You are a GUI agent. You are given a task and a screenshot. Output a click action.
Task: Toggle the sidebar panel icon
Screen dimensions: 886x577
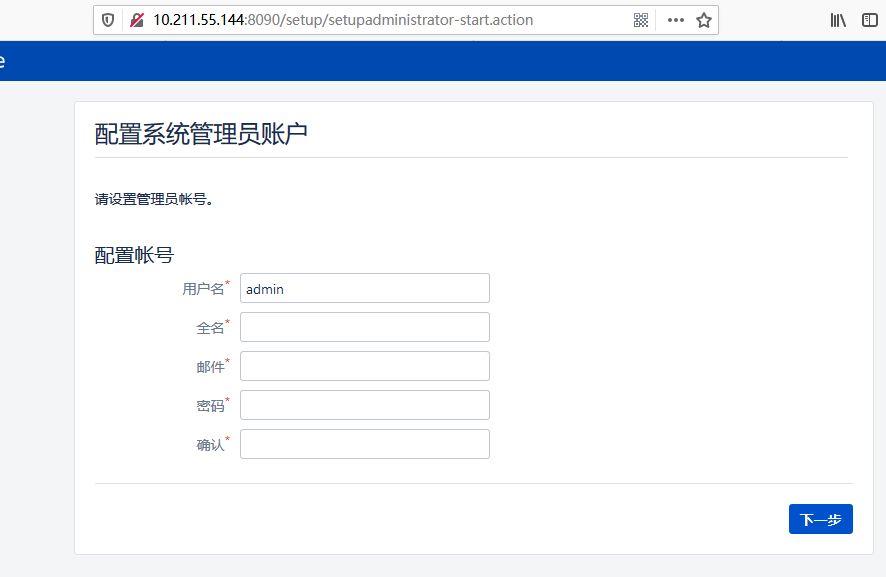(x=870, y=20)
